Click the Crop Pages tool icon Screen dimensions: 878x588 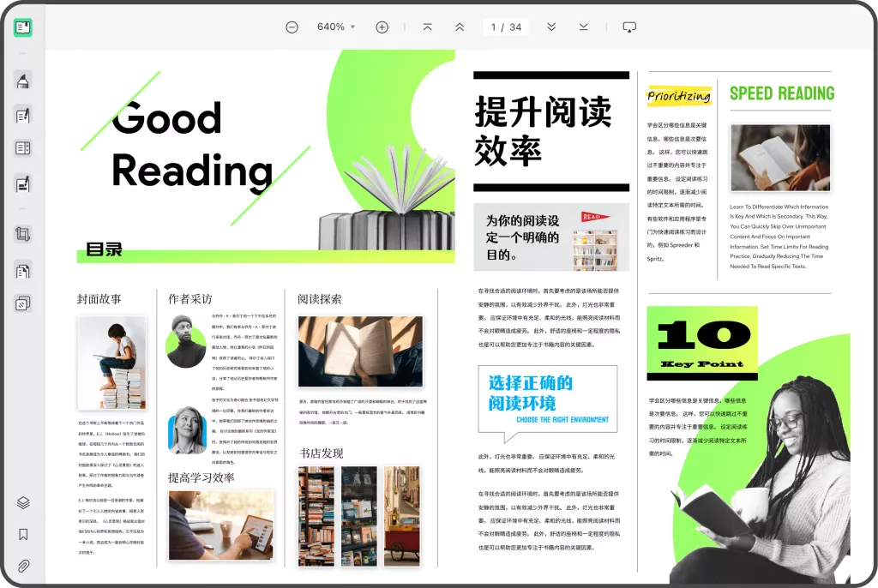[x=23, y=233]
